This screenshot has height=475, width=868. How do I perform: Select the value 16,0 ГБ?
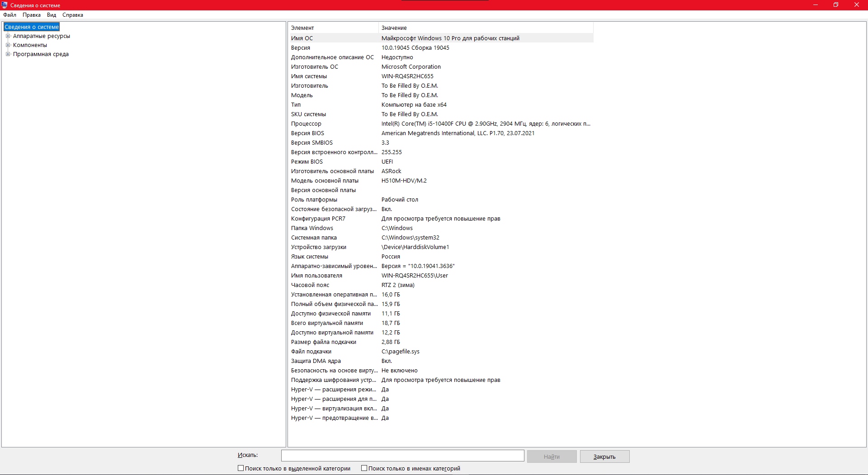click(x=391, y=295)
